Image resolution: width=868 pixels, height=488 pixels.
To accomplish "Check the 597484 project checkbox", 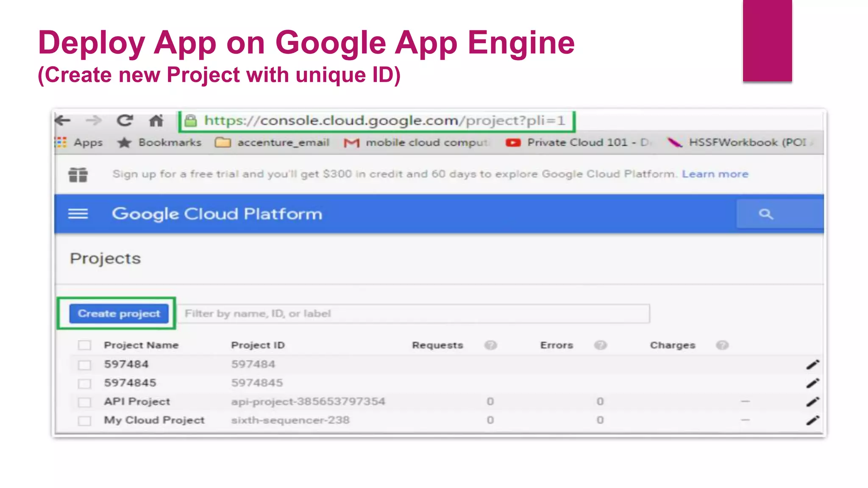I will click(84, 365).
